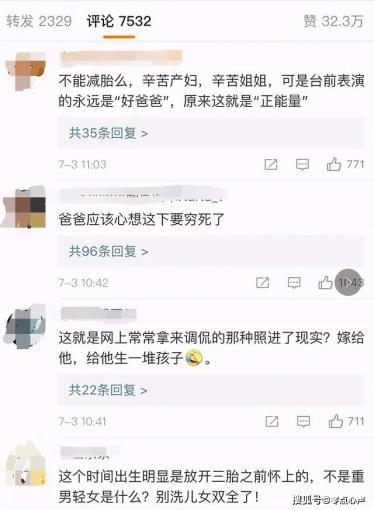
Task: Select the 评论 7532 tab
Action: [x=119, y=21]
